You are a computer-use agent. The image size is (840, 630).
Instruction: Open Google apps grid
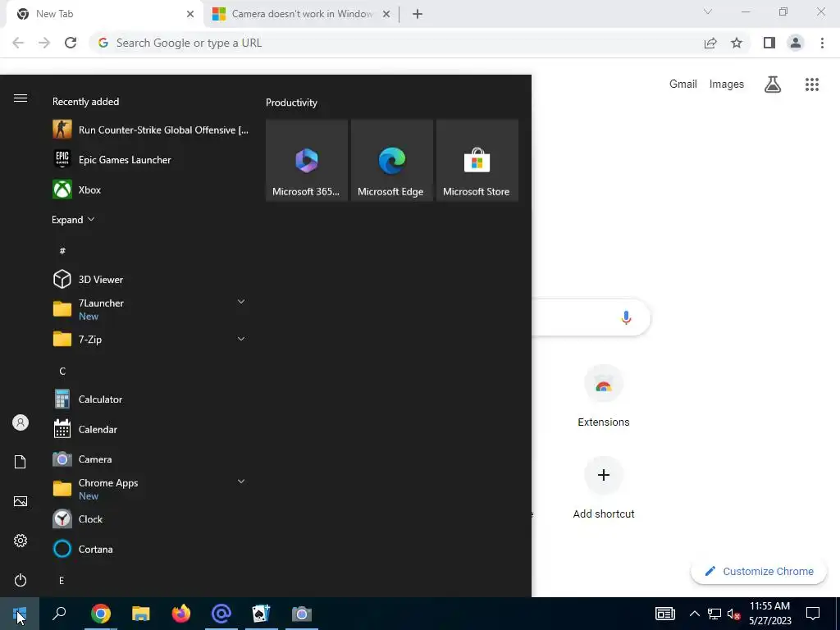coord(812,84)
